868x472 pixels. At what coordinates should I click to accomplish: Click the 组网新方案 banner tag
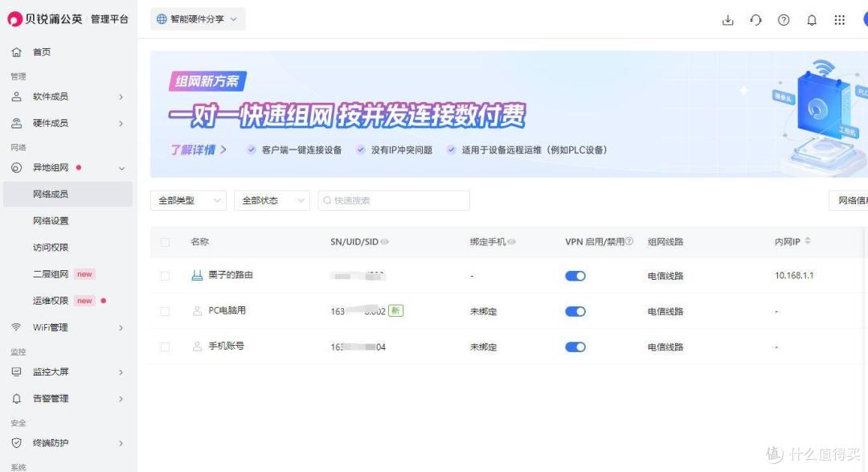click(207, 81)
